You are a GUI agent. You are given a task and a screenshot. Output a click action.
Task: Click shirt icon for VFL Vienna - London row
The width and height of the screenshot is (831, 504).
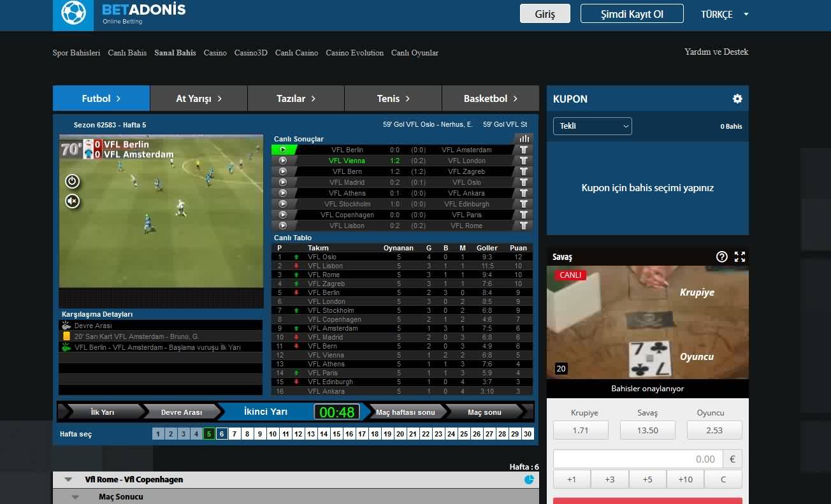click(x=524, y=161)
